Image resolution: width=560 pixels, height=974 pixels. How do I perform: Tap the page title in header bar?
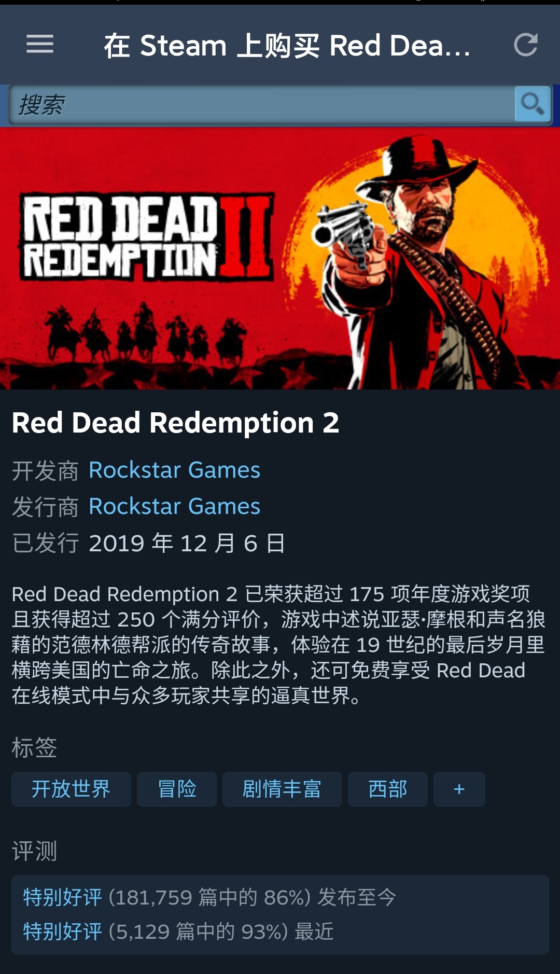(x=287, y=46)
